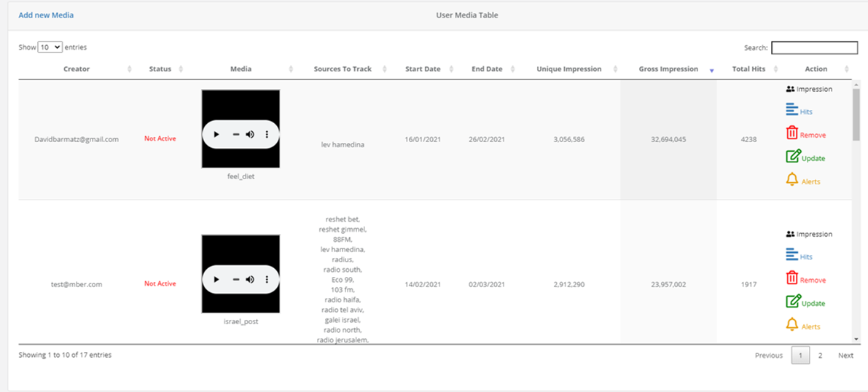Image resolution: width=868 pixels, height=392 pixels.
Task: Sort table by Total Hits column
Action: click(x=748, y=69)
